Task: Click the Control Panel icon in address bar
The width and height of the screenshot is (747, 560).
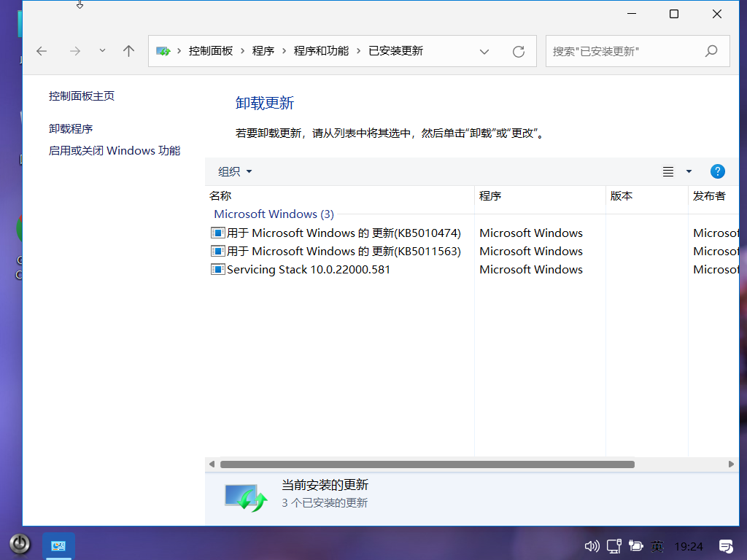Action: point(163,51)
